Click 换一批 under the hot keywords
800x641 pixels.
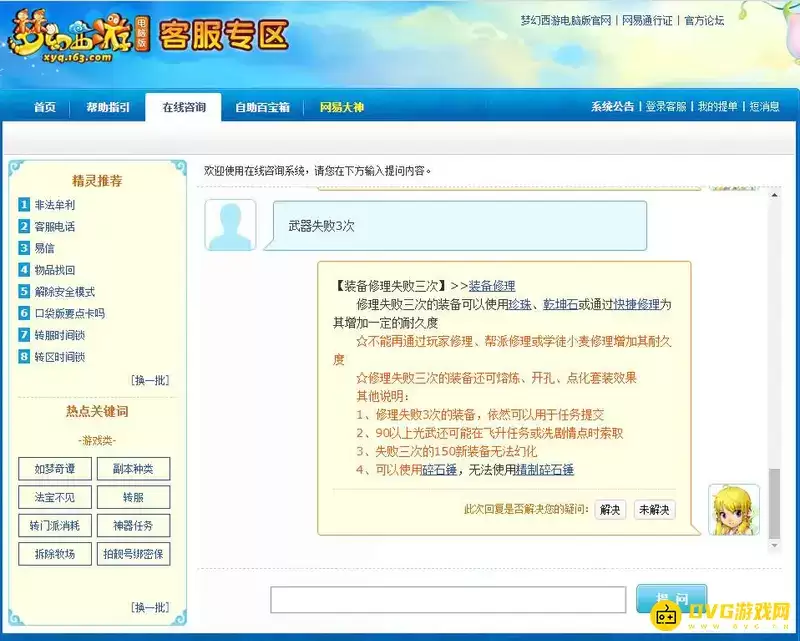pos(151,607)
